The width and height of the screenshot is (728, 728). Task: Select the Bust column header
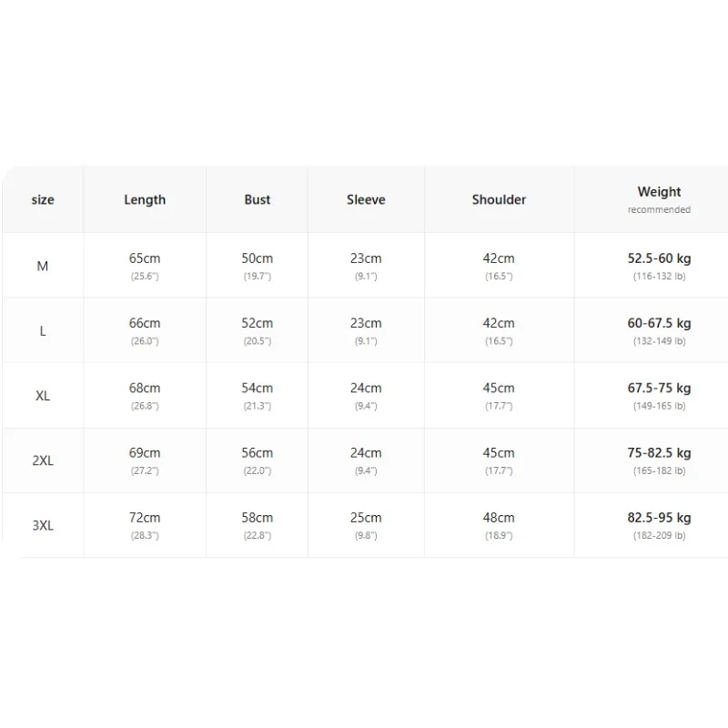(258, 199)
